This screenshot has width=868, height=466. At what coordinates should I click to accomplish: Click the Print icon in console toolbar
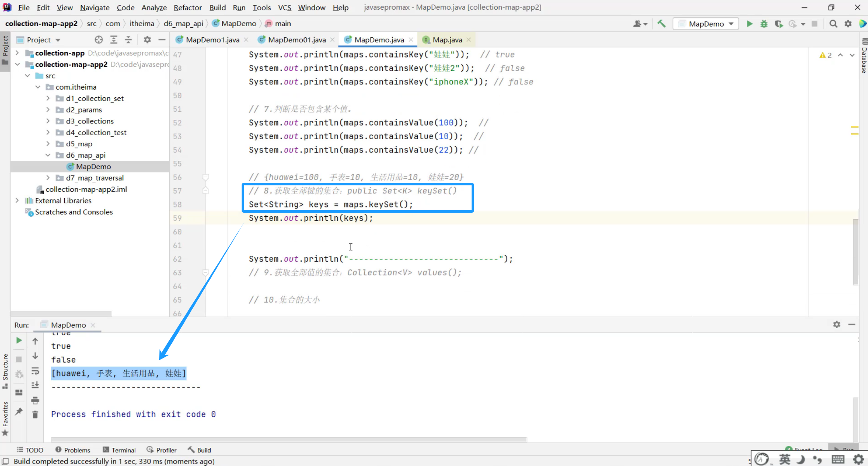pos(35,400)
